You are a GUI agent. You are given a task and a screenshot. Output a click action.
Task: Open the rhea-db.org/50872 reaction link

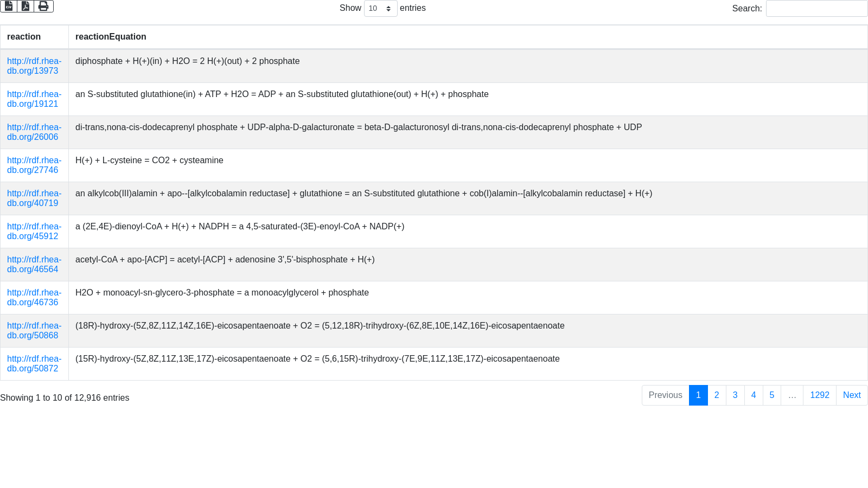coord(34,364)
